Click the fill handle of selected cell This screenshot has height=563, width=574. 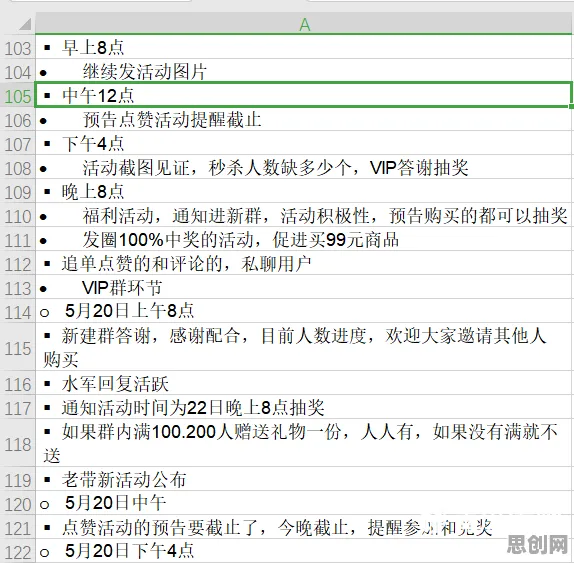click(571, 107)
